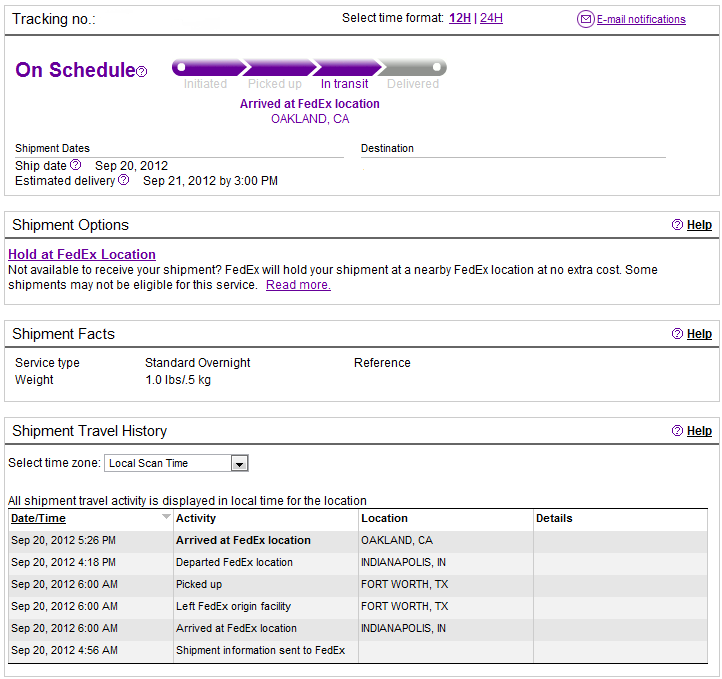Click the Shipment Facts help circle icon
Viewport: 722px width, 679px height.
pyautogui.click(x=677, y=334)
